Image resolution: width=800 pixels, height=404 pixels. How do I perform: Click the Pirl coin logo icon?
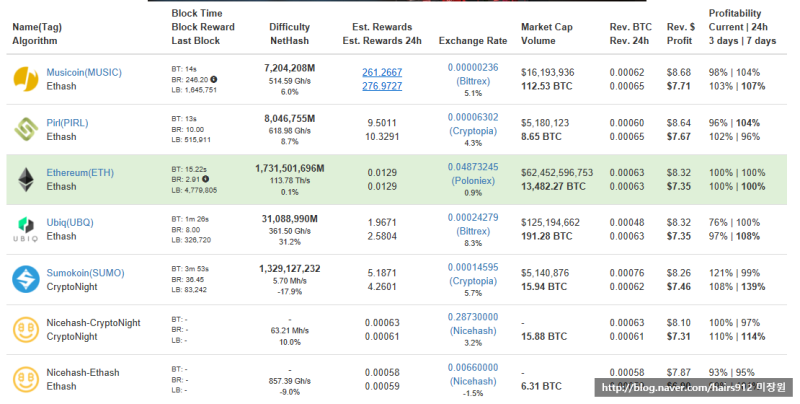click(x=26, y=129)
